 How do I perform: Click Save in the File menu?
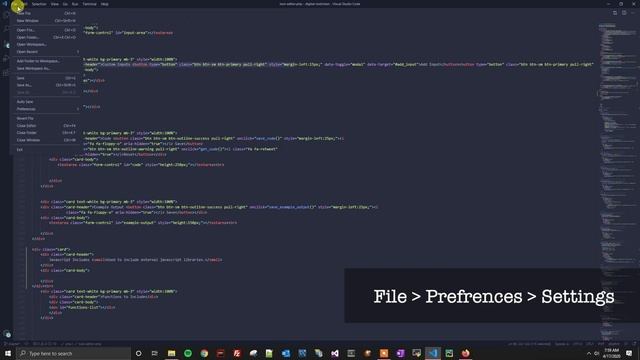click(x=45, y=78)
